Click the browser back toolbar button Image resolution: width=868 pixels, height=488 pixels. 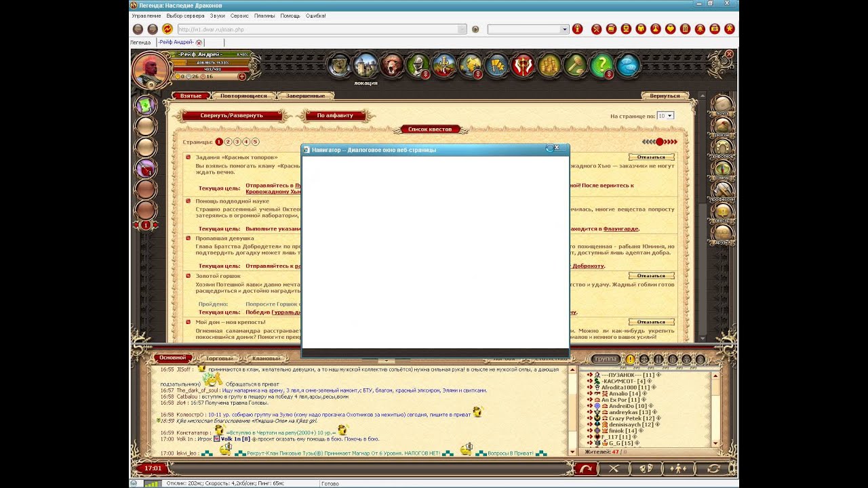pyautogui.click(x=138, y=29)
